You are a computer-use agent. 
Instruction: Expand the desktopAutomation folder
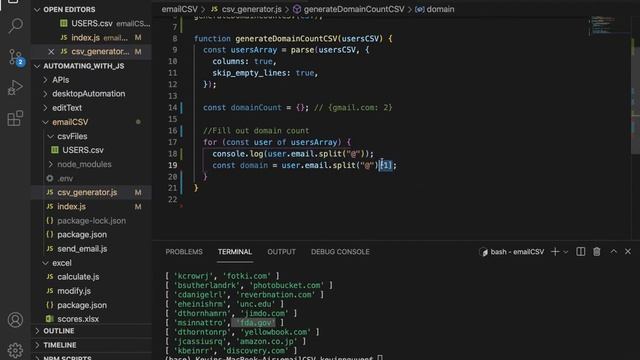click(91, 94)
